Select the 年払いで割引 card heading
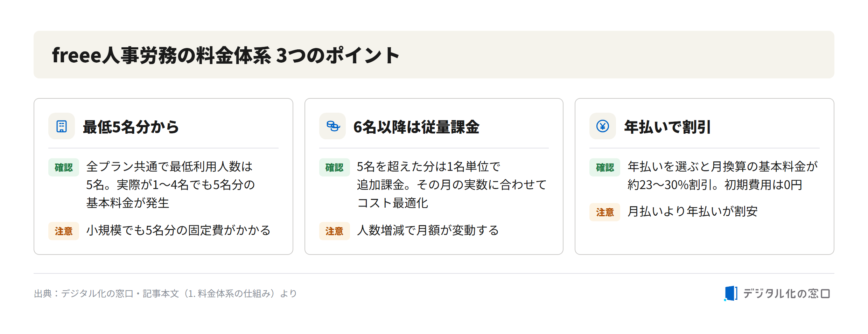Screen dimensions: 868x334 (667, 127)
